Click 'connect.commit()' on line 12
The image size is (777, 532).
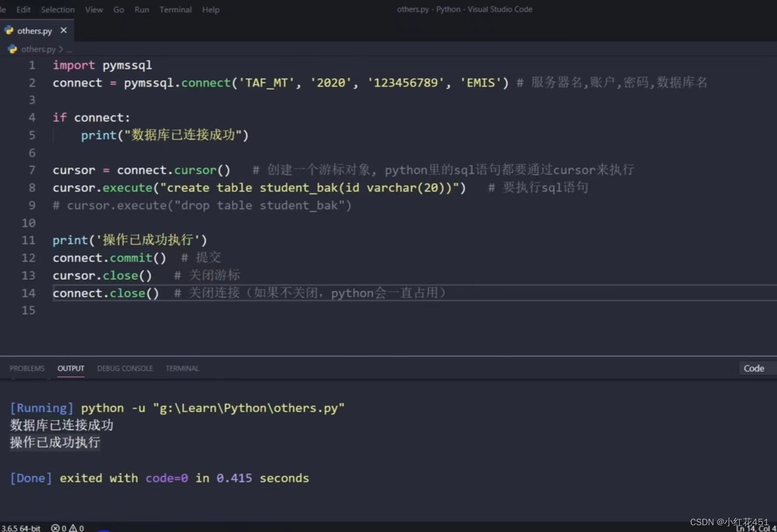(110, 258)
